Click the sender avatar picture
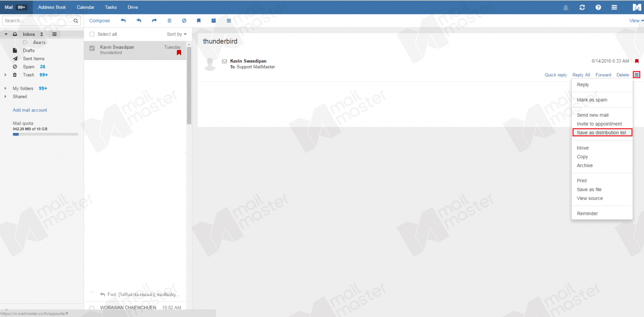644x317 pixels. [210, 64]
